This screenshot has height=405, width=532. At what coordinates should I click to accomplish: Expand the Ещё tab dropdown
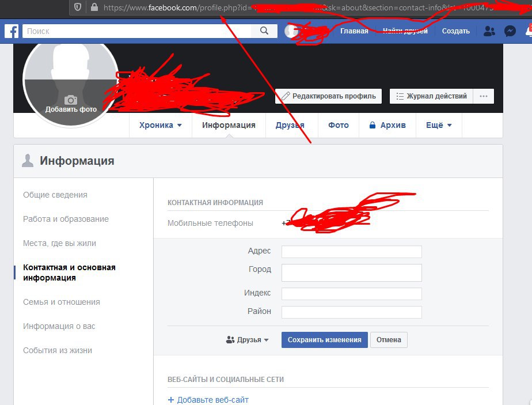pos(439,125)
